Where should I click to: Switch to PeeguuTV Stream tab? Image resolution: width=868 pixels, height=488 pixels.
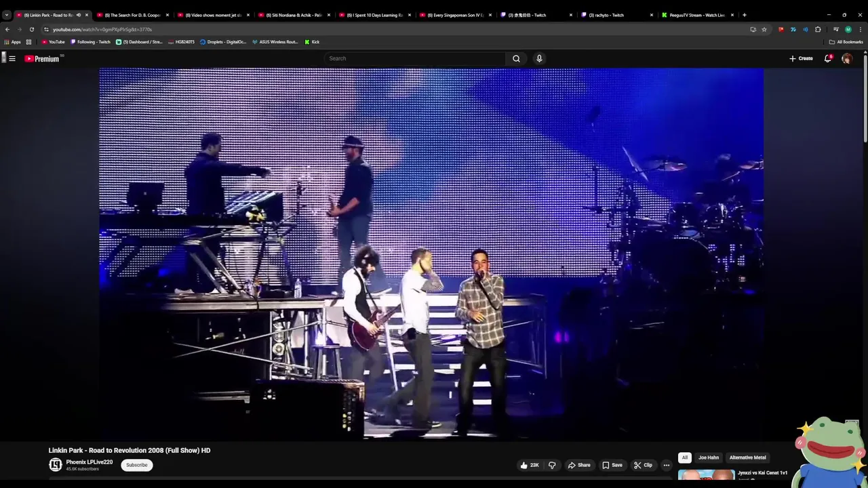(697, 15)
